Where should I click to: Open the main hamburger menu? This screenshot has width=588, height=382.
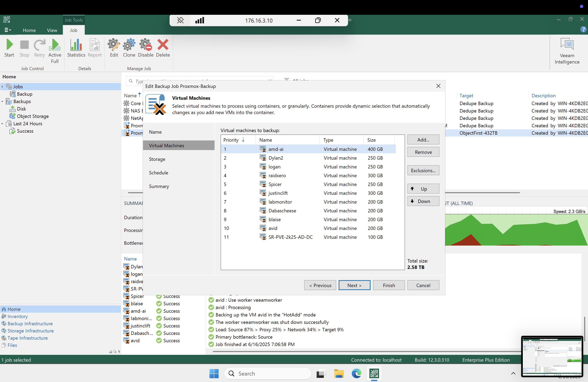click(8, 30)
